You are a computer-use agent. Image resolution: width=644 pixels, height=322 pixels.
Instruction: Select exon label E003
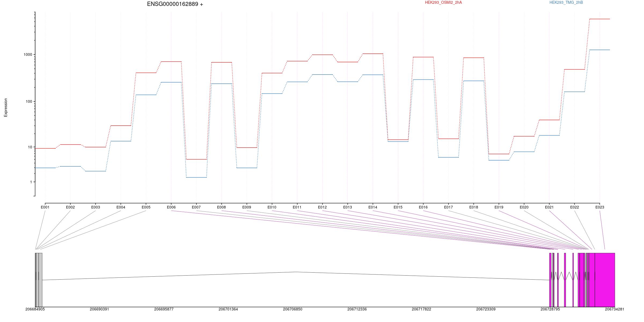point(96,207)
